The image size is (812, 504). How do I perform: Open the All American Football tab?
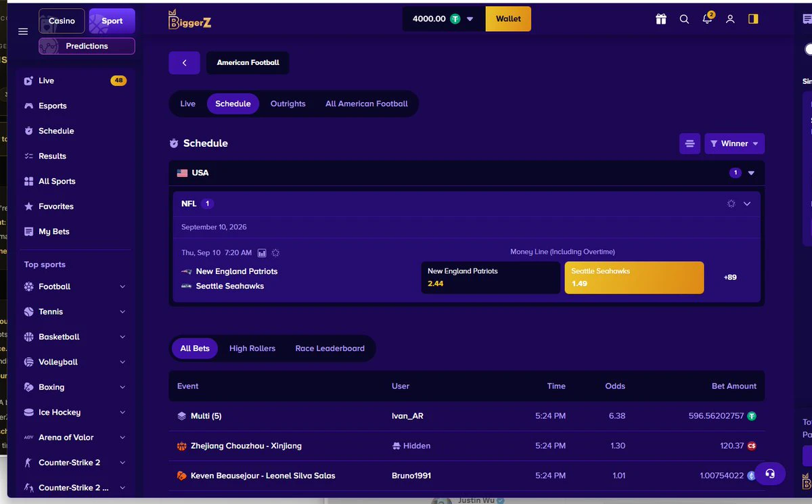(x=367, y=104)
